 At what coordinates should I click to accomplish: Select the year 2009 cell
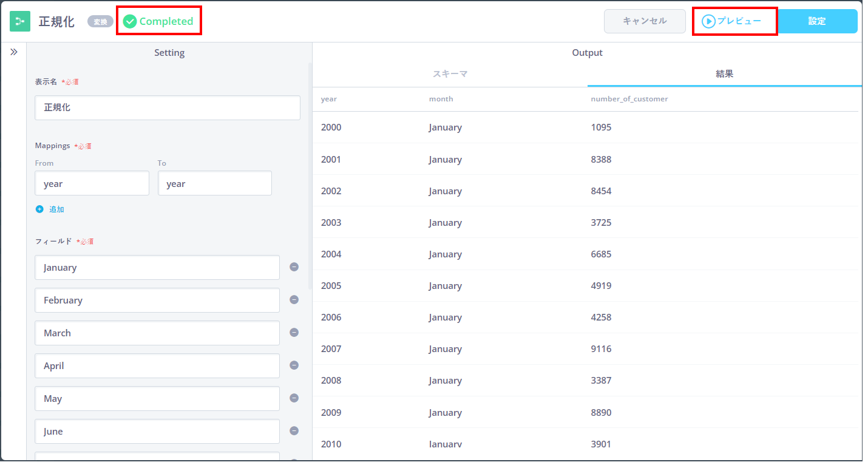tap(331, 413)
